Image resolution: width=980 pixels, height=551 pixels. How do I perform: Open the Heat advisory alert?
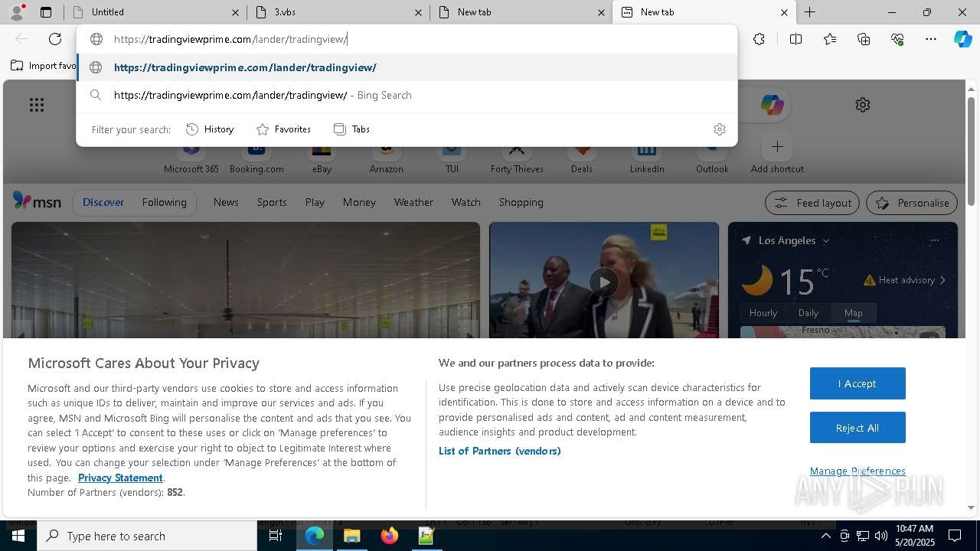click(905, 280)
